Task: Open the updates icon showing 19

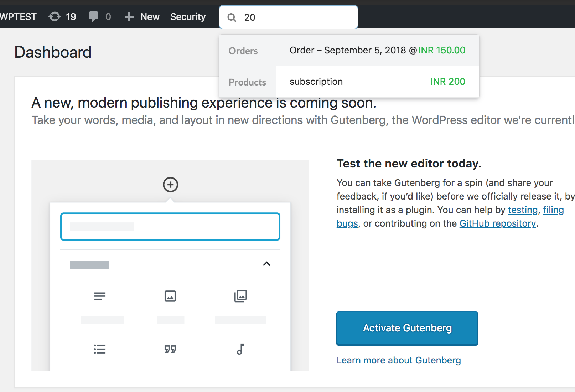Action: (x=62, y=17)
